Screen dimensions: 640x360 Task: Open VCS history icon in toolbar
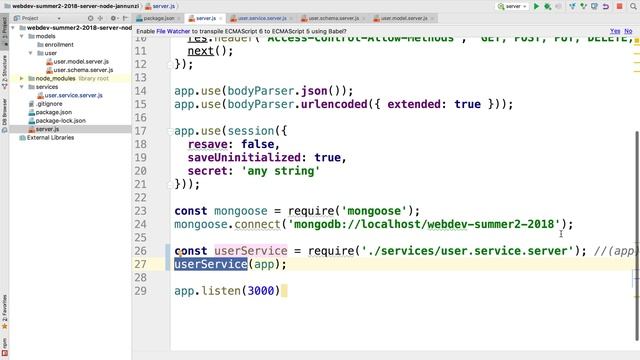(x=595, y=6)
